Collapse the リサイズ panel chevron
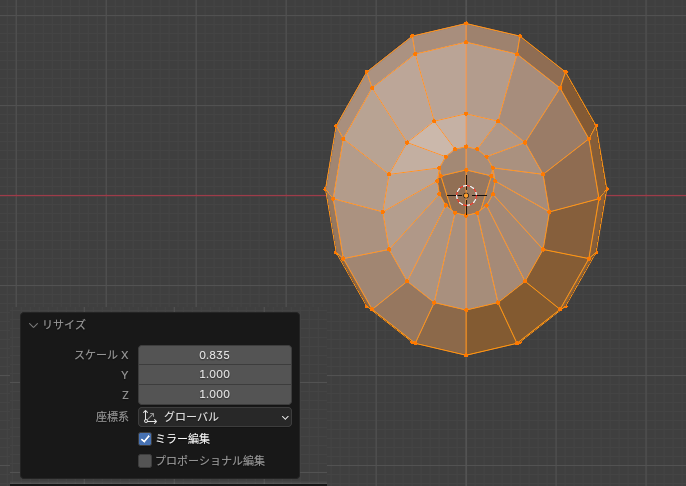This screenshot has width=686, height=486. pos(33,325)
